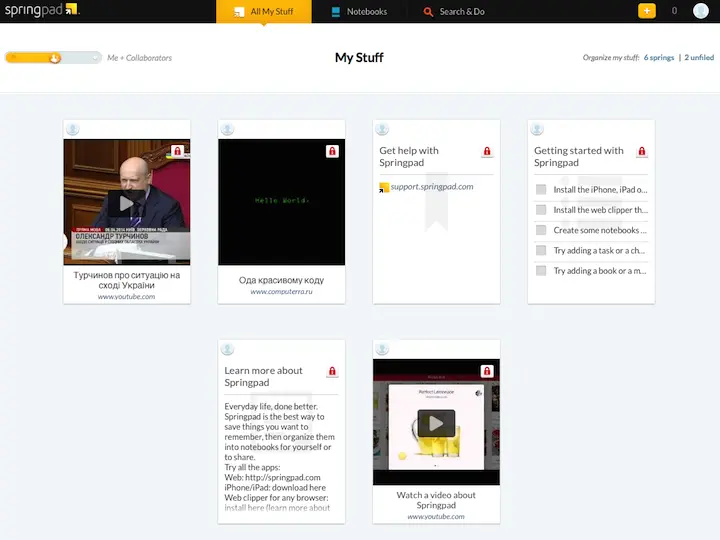Check Install the web clipper task
This screenshot has width=720, height=540.
tap(541, 209)
